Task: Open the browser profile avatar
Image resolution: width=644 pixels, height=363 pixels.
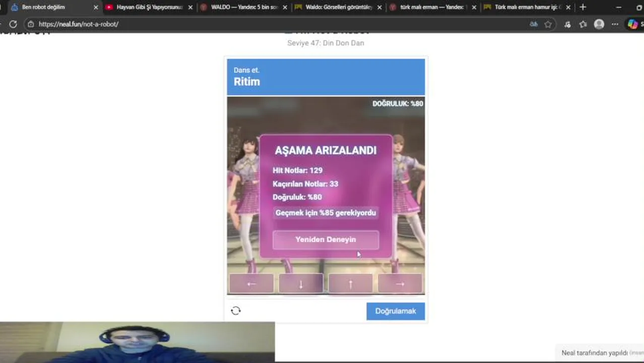Action: click(599, 24)
